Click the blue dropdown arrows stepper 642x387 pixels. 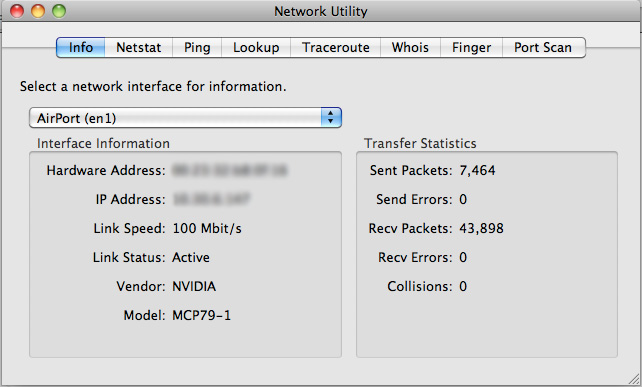point(331,118)
